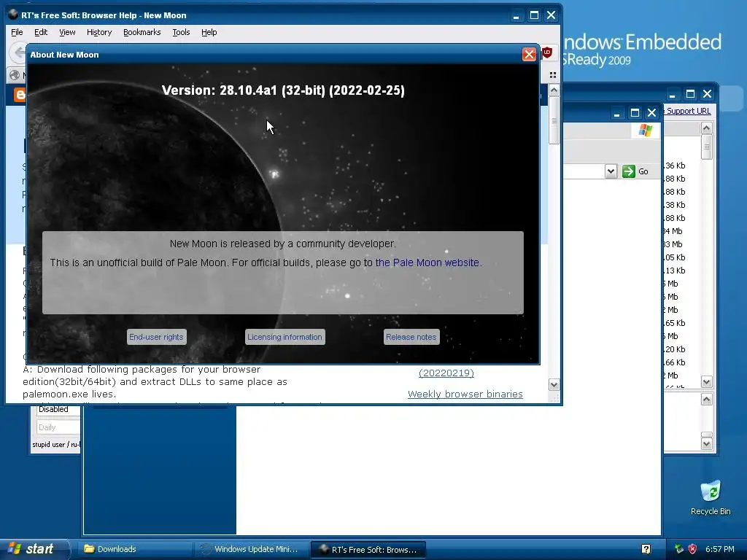Image resolution: width=747 pixels, height=560 pixels.
Task: Switch to Windows Update Mini taskbar item
Action: 252,549
